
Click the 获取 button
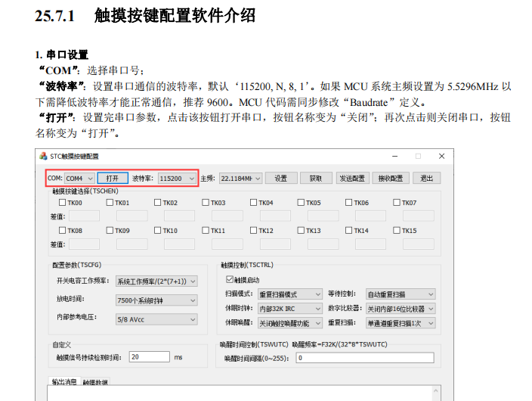point(316,179)
